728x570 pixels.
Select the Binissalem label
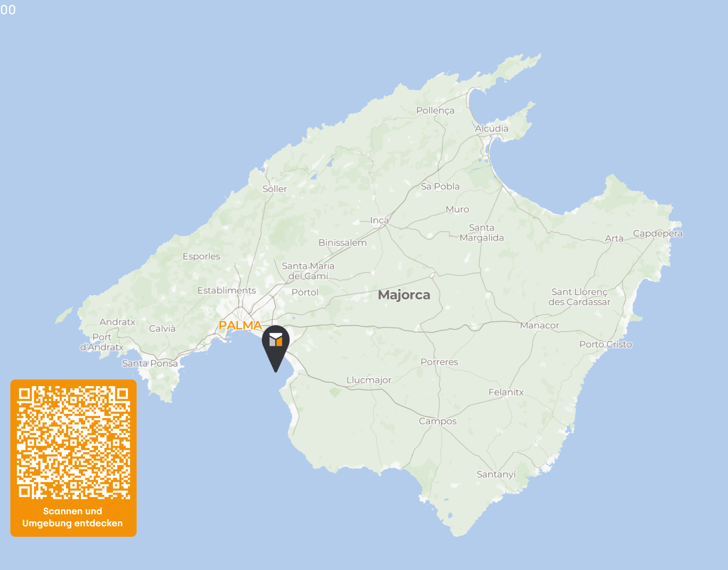click(x=343, y=243)
